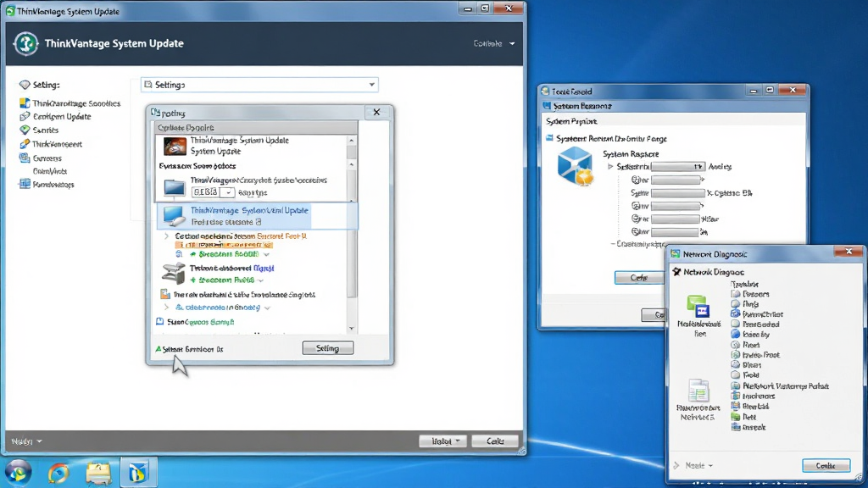The height and width of the screenshot is (488, 868).
Task: Collapse the minus-marked section in System Restore window
Action: [x=614, y=244]
